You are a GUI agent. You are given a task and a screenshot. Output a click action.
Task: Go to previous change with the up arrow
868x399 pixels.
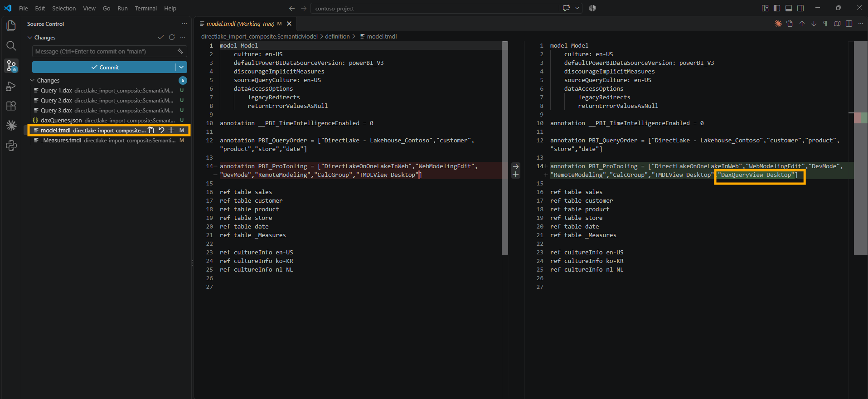(802, 24)
